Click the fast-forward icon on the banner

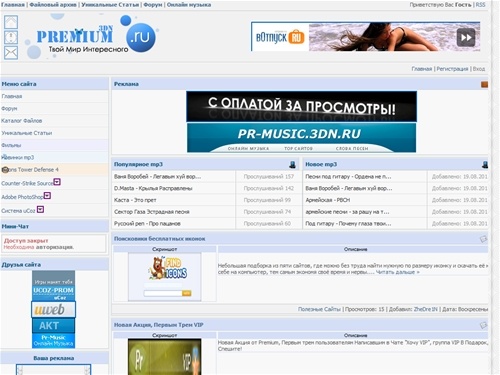(x=466, y=38)
